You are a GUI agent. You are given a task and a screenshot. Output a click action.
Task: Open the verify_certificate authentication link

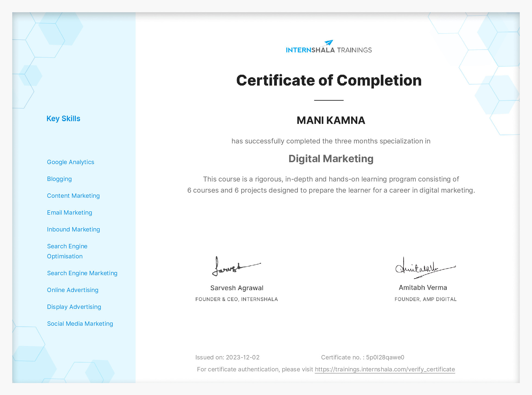[385, 369]
